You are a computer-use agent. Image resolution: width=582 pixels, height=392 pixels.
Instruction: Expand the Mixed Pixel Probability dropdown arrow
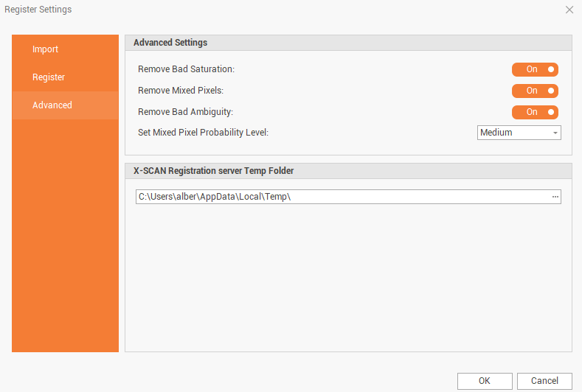555,133
